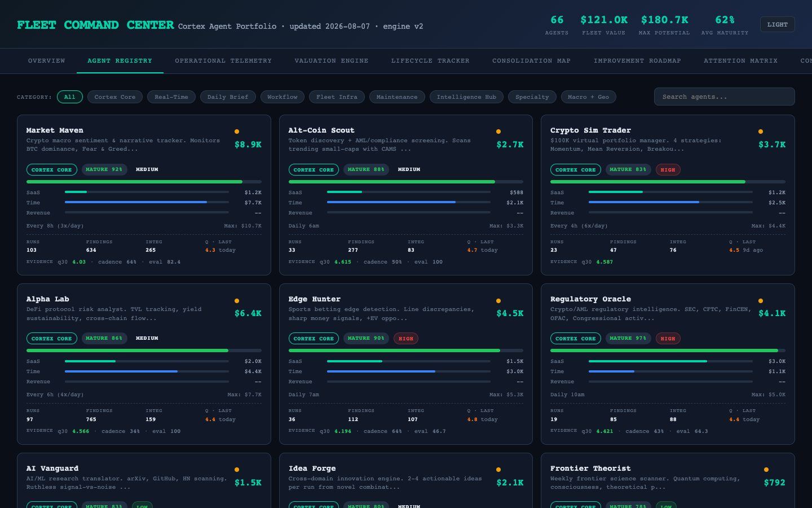Click Edge Hunter's Max: $5.3K label
Viewport: 812px width, 508px height.
pos(506,395)
